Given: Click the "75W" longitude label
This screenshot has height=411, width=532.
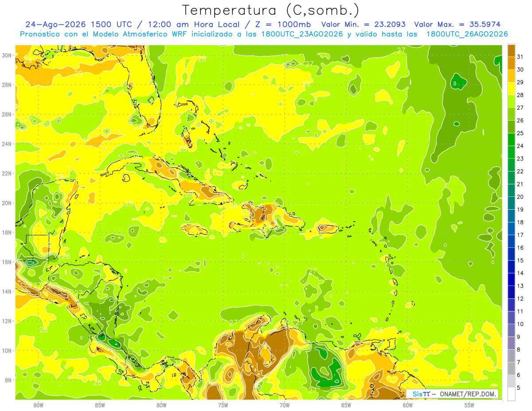Looking at the screenshot, I should [x=223, y=405].
